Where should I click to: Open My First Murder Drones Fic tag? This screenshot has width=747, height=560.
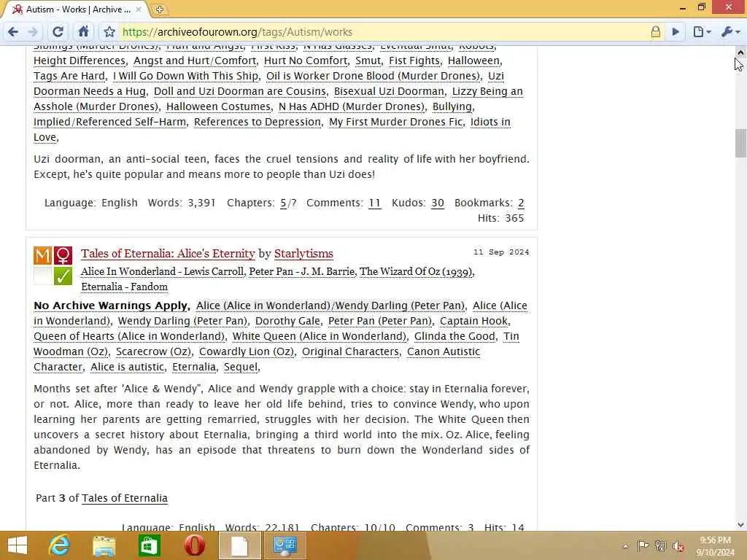coord(396,122)
